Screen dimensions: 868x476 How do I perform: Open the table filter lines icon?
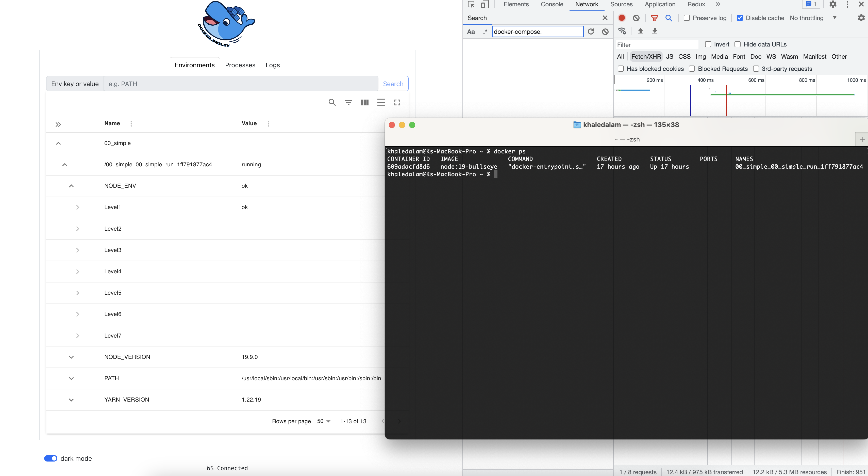(x=348, y=102)
